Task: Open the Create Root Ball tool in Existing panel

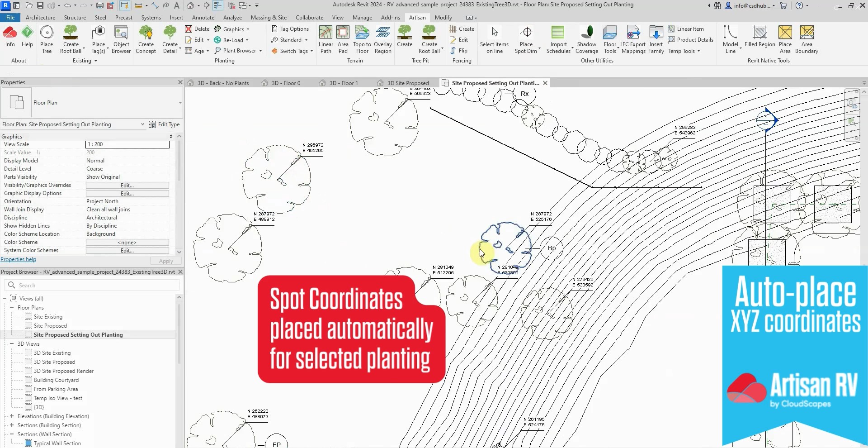Action: point(71,40)
